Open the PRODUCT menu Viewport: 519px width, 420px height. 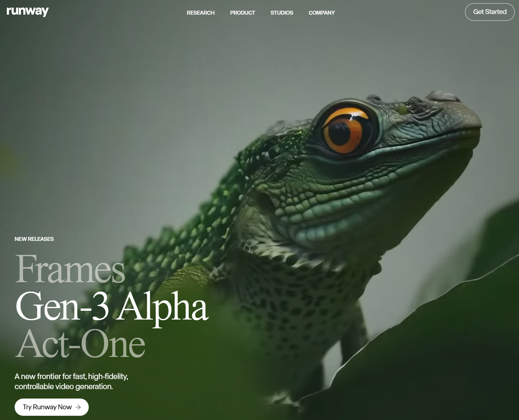tap(242, 13)
